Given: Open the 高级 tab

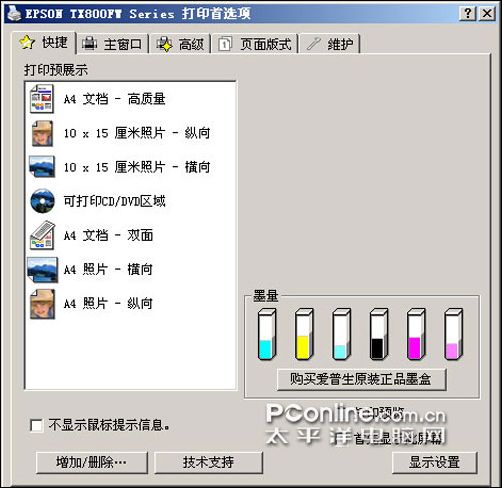Looking at the screenshot, I should (x=180, y=44).
